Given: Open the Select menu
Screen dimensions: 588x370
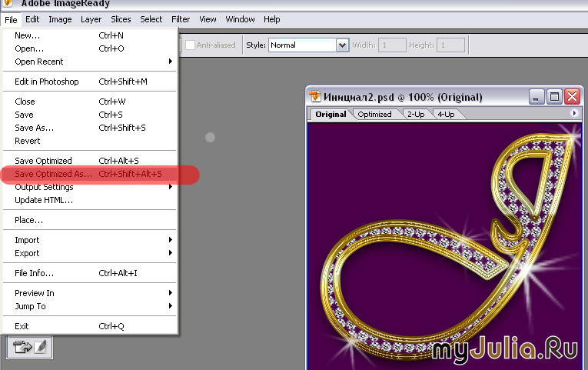Looking at the screenshot, I should pyautogui.click(x=151, y=19).
